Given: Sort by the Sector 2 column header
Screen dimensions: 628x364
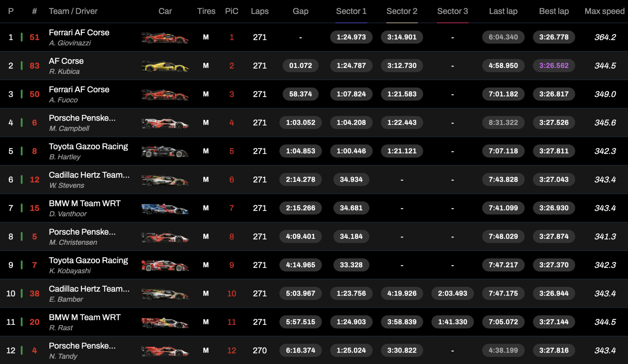Looking at the screenshot, I should click(402, 11).
